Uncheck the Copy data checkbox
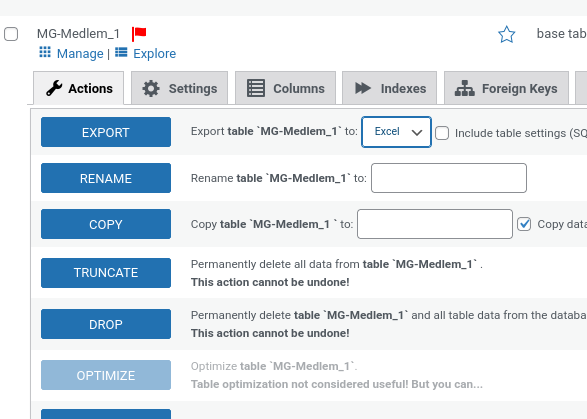The height and width of the screenshot is (419, 587). click(524, 224)
